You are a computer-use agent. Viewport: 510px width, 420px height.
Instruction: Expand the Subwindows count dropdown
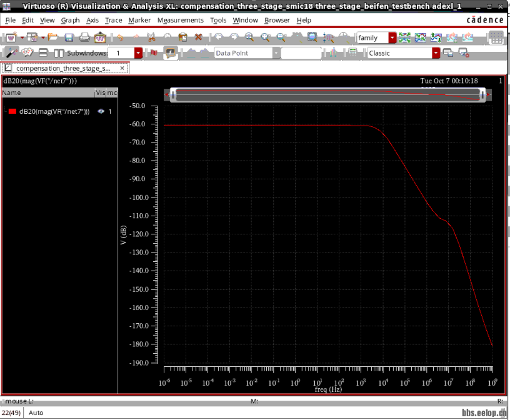pyautogui.click(x=139, y=53)
